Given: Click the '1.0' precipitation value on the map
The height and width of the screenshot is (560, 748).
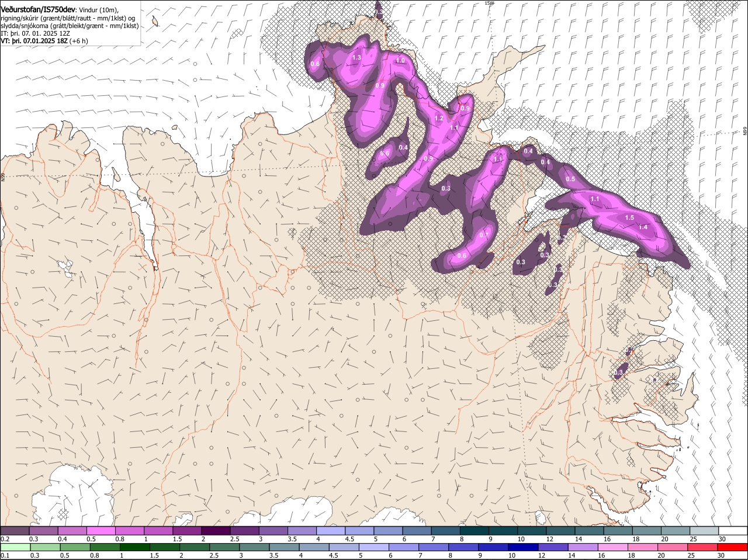Looking at the screenshot, I should pyautogui.click(x=400, y=60).
